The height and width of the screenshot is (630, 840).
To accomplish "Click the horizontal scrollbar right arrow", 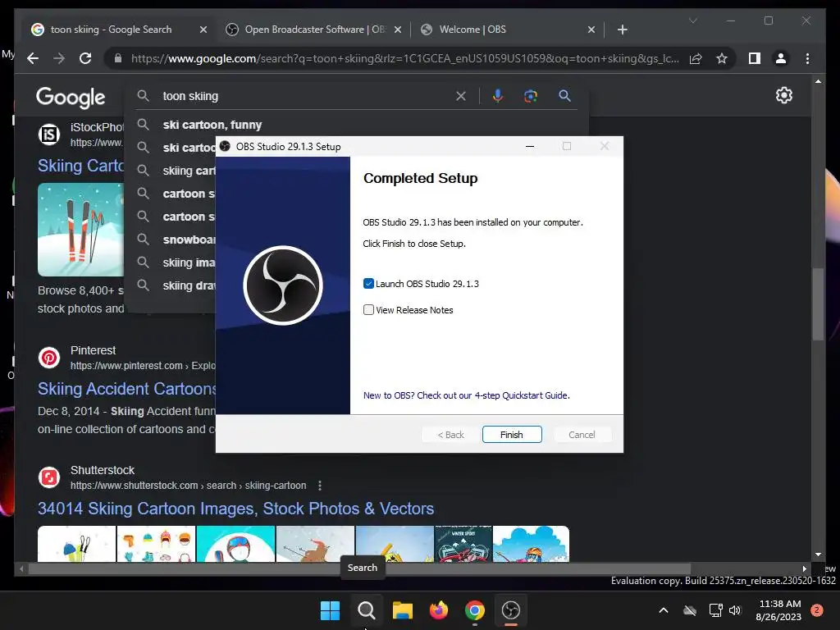I will point(804,568).
